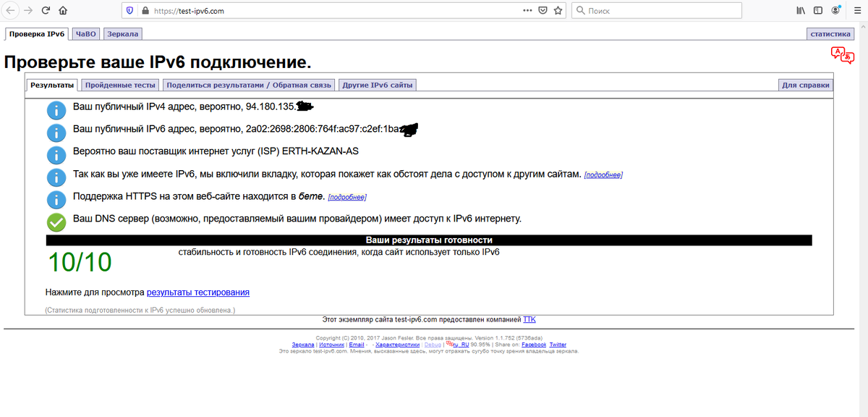The height and width of the screenshot is (417, 868).
Task: Click the red translation language icon
Action: (842, 55)
